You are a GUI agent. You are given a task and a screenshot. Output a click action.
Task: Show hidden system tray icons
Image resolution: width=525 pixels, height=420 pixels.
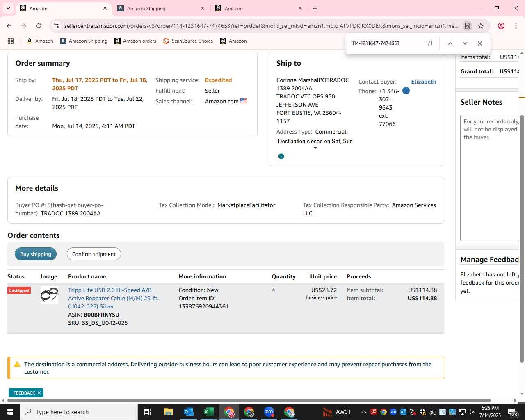pyautogui.click(x=363, y=412)
